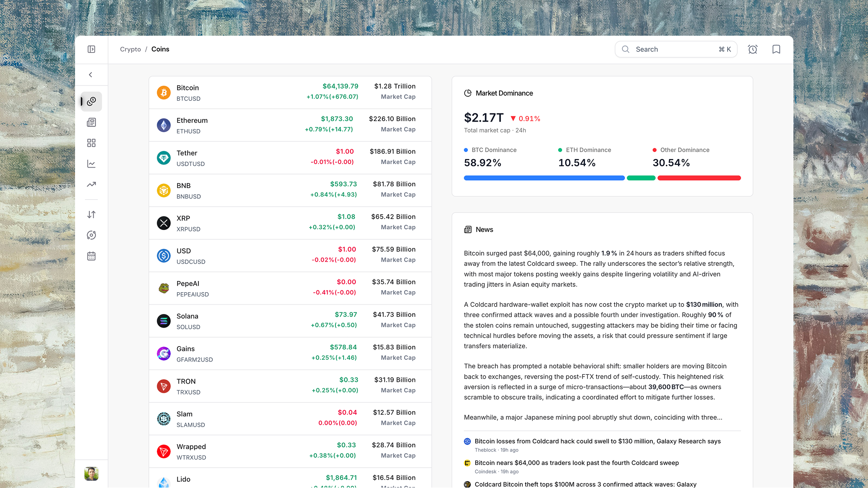
Task: Toggle the sidebar panel icon
Action: (x=91, y=49)
